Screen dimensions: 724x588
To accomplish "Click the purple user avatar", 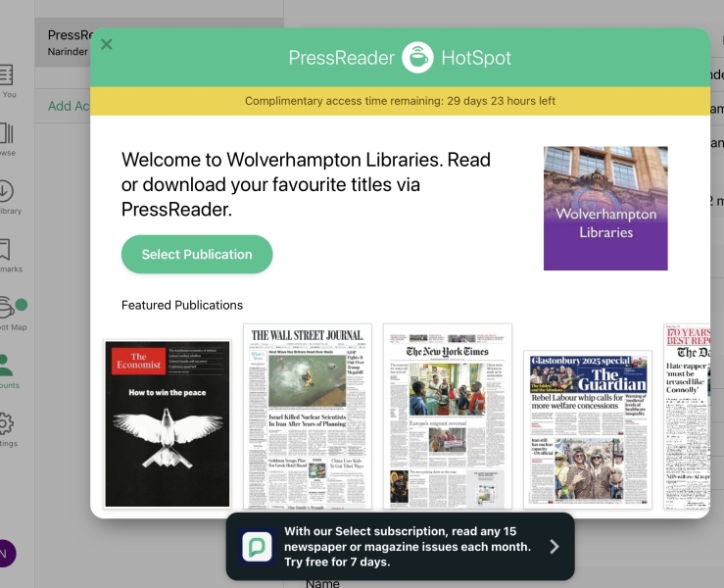I will (x=6, y=554).
